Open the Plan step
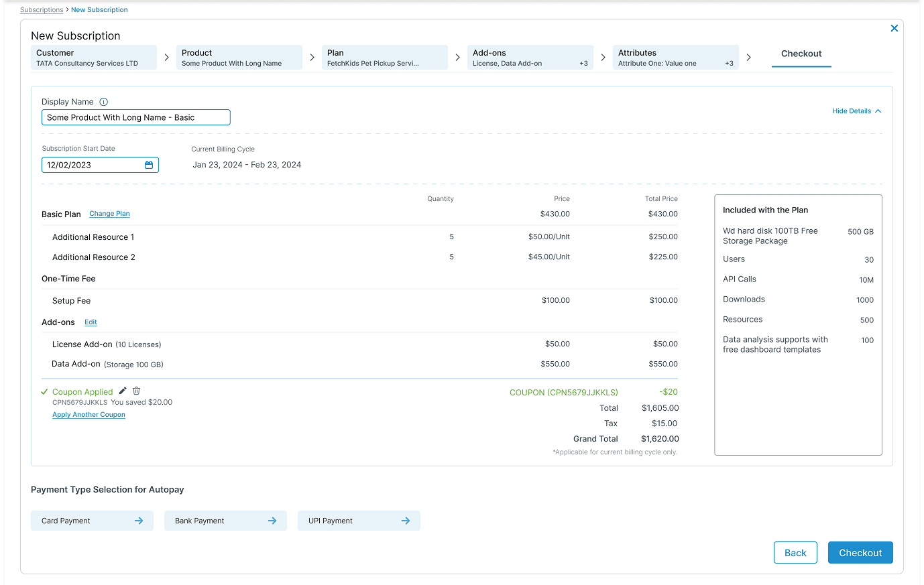Image resolution: width=924 pixels, height=585 pixels. click(385, 58)
